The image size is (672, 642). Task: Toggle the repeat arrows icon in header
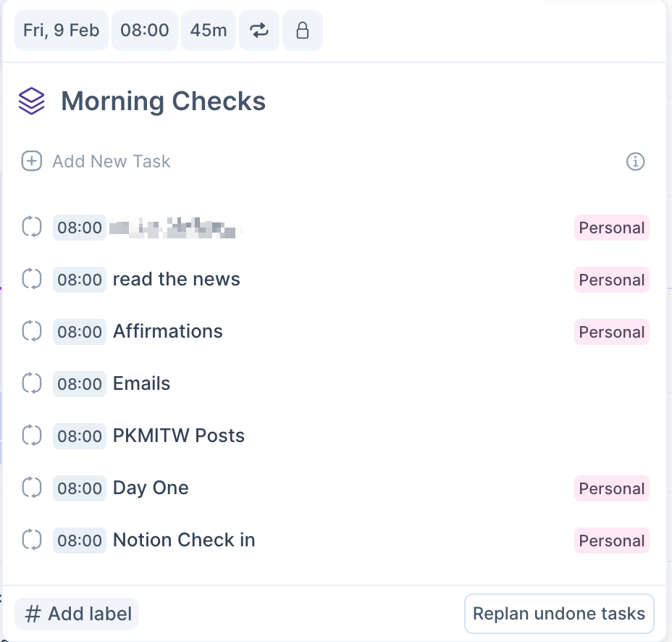pos(259,30)
